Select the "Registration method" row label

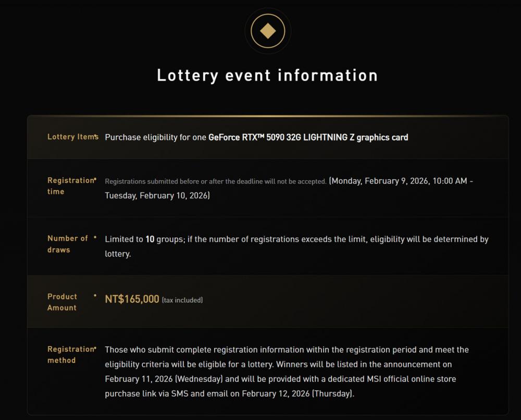[x=70, y=355]
